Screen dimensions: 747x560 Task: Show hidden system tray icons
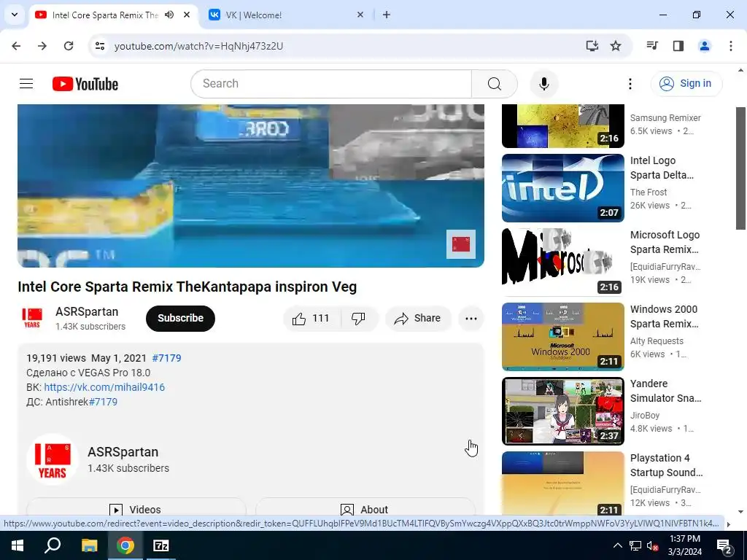pyautogui.click(x=617, y=545)
